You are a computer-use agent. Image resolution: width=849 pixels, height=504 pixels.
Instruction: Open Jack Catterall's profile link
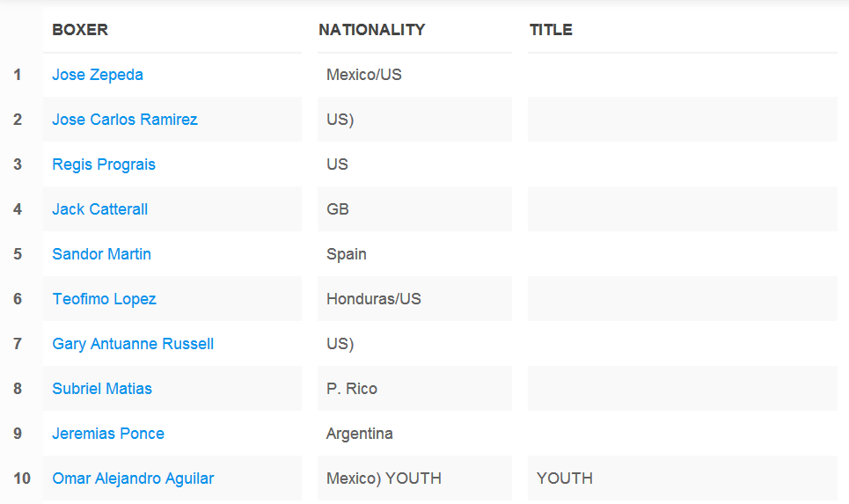tap(99, 209)
